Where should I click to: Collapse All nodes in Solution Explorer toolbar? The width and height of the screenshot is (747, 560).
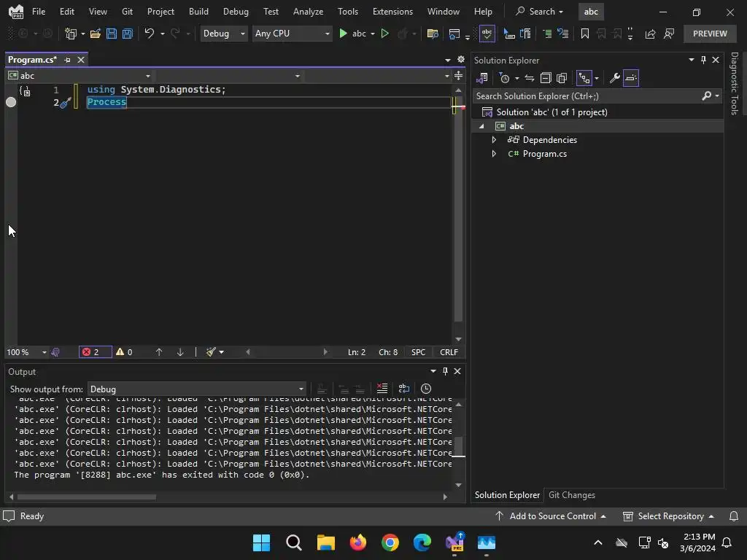(546, 78)
